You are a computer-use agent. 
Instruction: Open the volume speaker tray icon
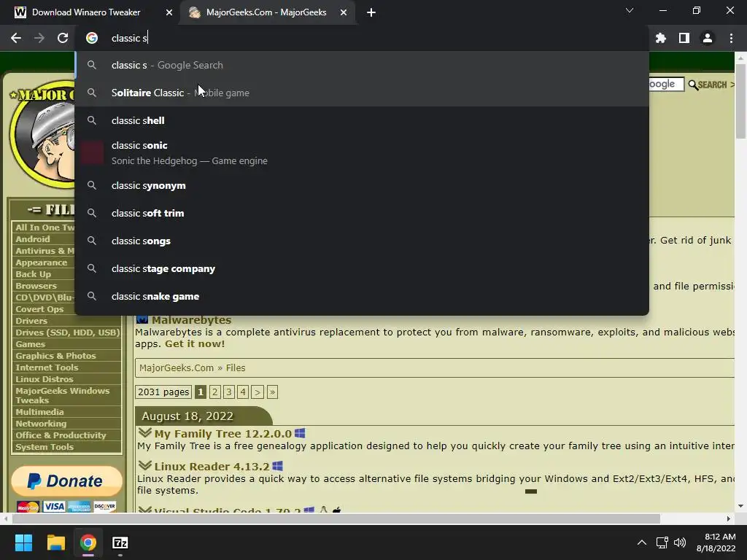tap(680, 542)
